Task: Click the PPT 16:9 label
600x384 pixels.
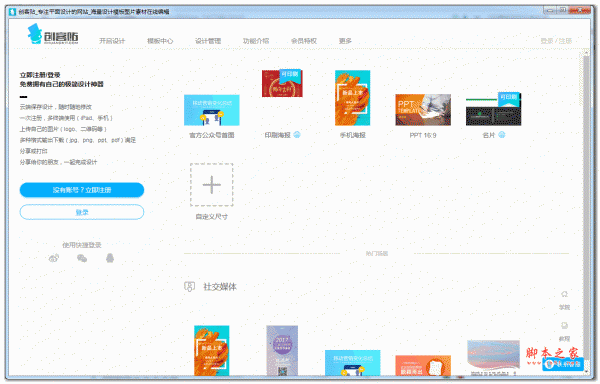Action: coord(423,135)
